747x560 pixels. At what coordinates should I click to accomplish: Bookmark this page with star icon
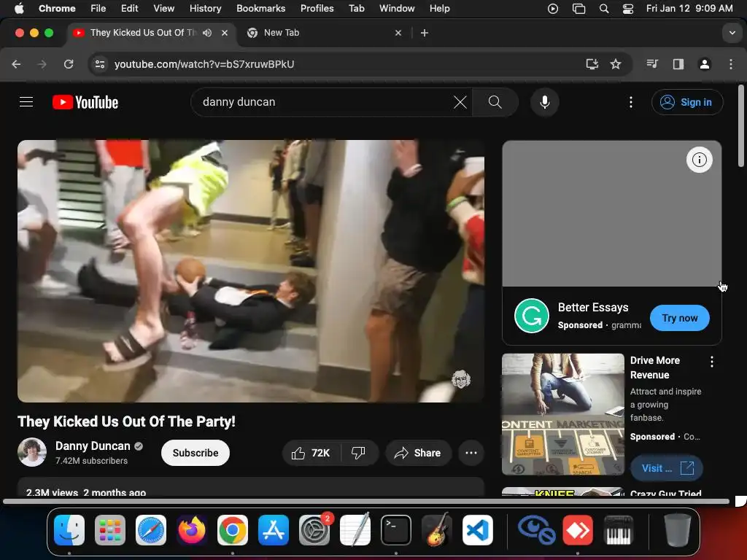[x=616, y=64]
